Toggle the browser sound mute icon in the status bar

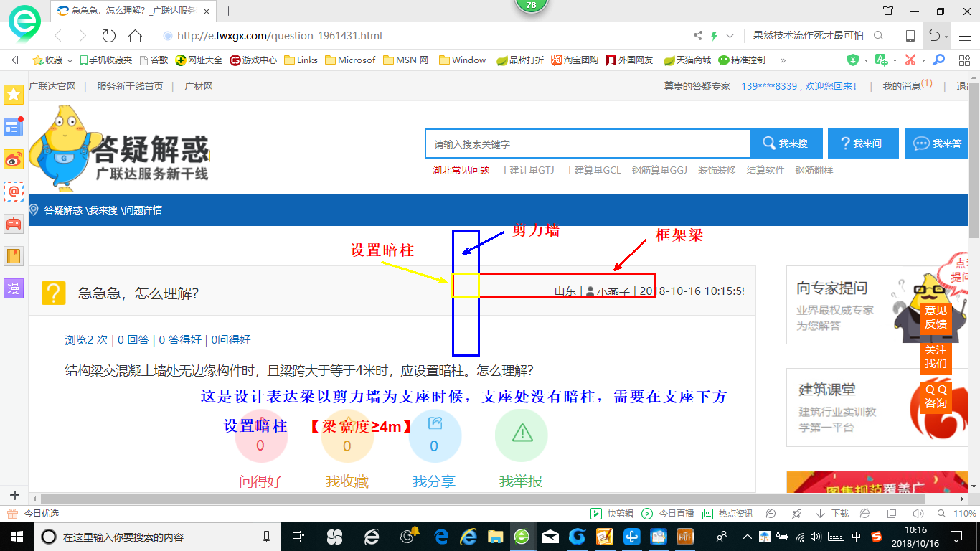(918, 514)
